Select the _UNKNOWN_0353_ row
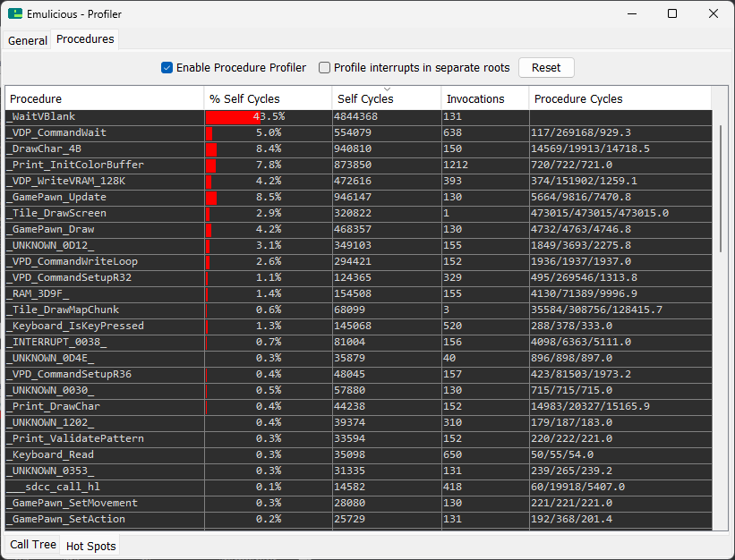The height and width of the screenshot is (560, 735). [x=359, y=471]
